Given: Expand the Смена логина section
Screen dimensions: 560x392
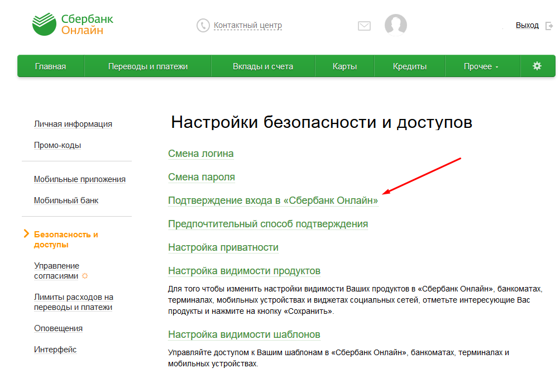Looking at the screenshot, I should pyautogui.click(x=200, y=154).
